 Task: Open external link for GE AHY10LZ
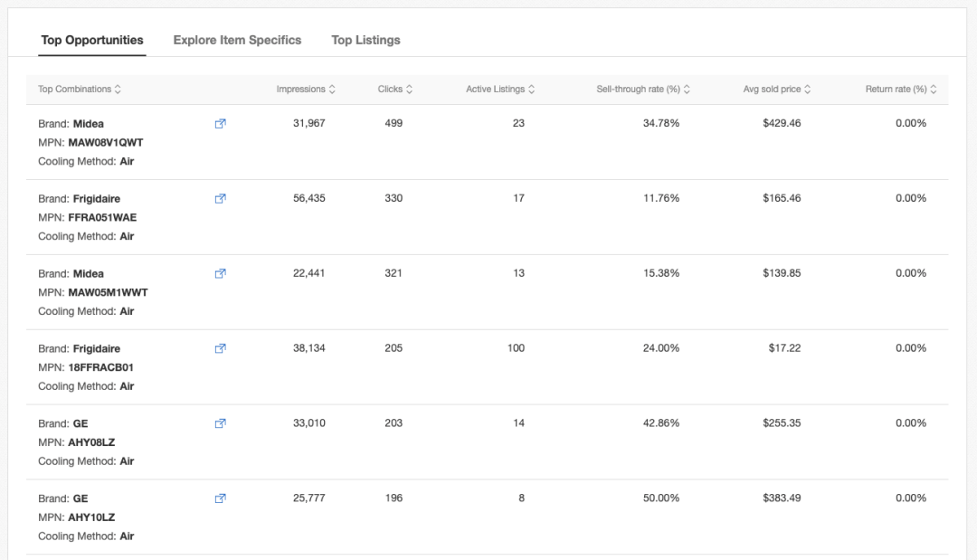(x=220, y=498)
